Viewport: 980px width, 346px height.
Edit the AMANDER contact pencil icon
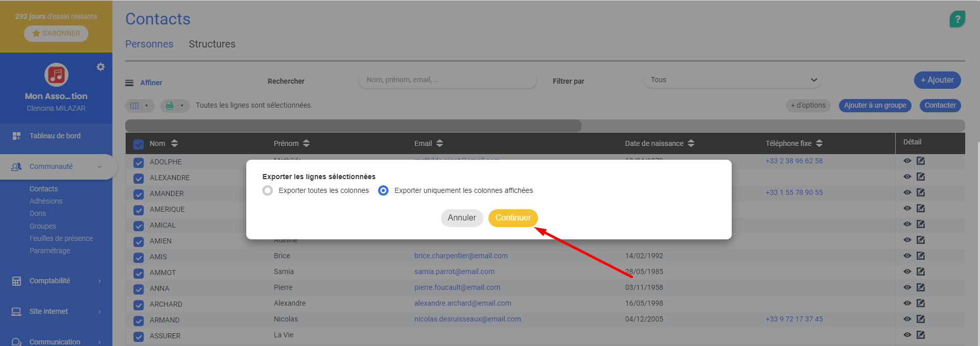[921, 192]
